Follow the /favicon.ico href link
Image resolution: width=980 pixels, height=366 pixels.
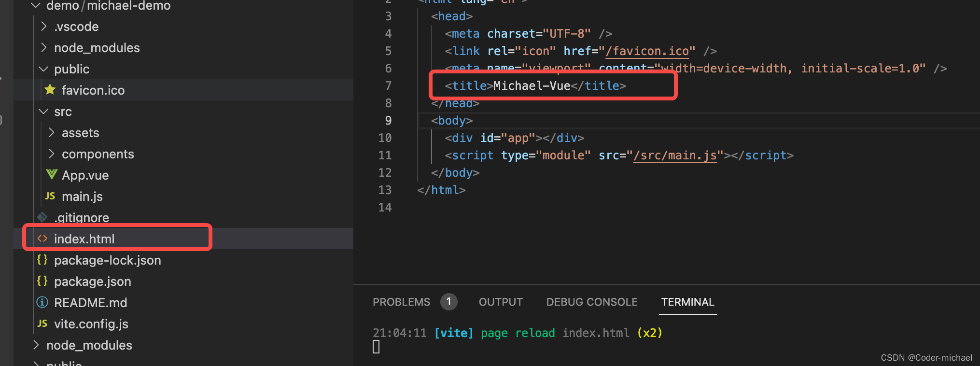coord(647,51)
